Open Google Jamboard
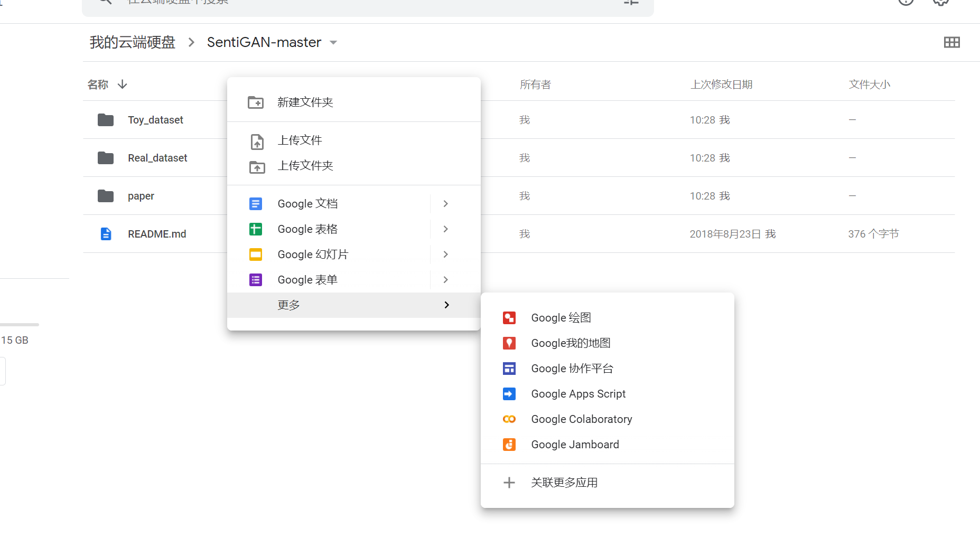The image size is (980, 547). pos(575,444)
